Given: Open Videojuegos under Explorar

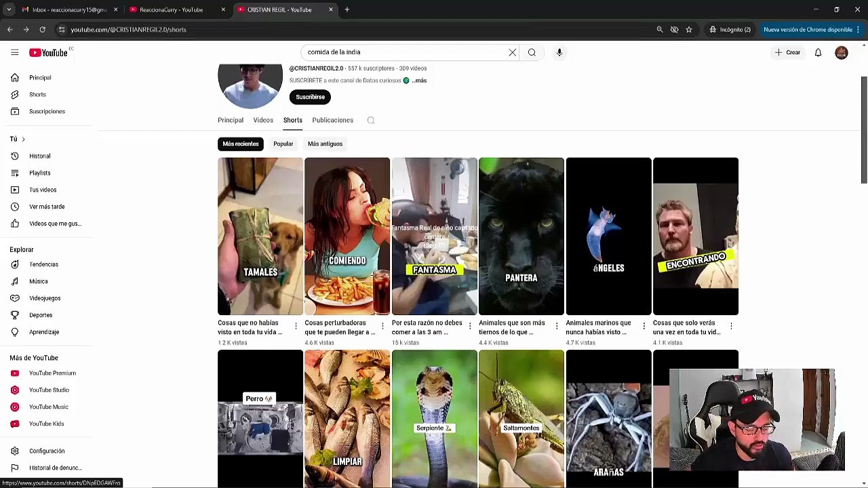Looking at the screenshot, I should coord(46,298).
